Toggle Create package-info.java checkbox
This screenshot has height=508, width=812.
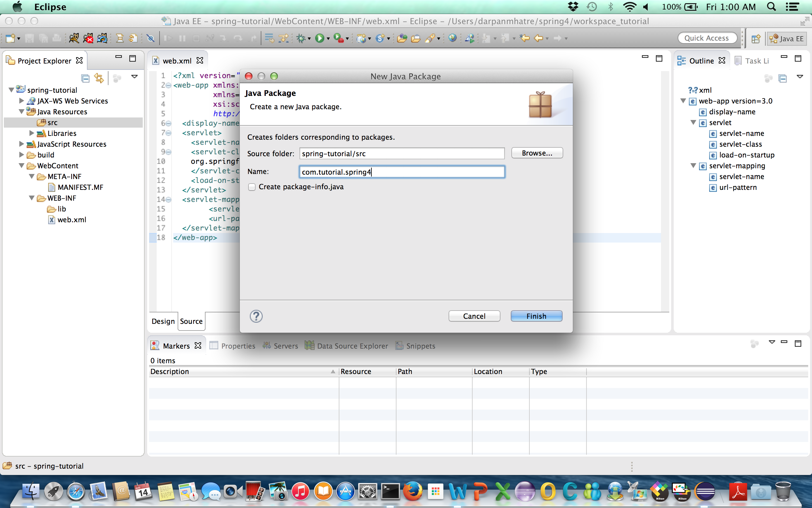pos(252,187)
